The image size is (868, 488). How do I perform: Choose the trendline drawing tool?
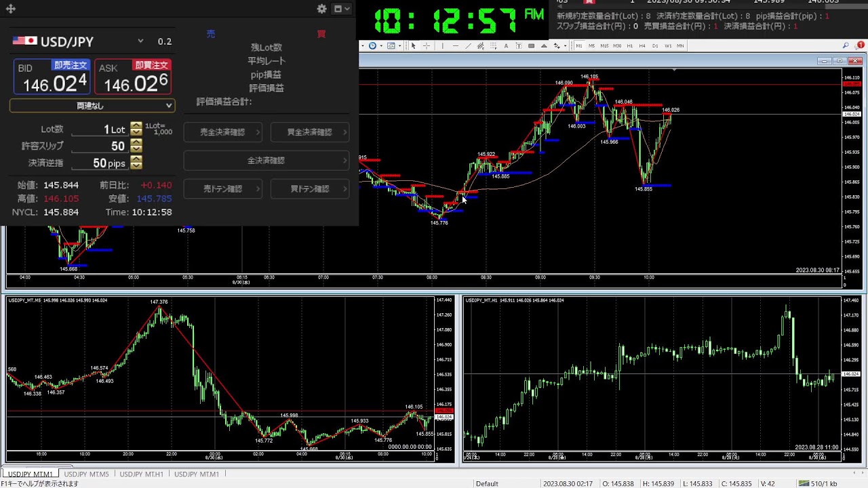point(468,46)
